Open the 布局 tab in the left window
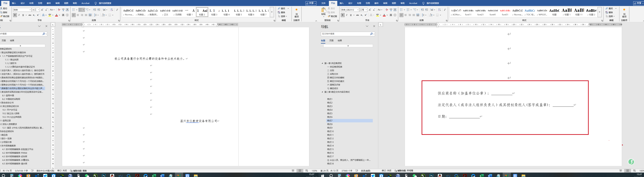644x177 pixels. click(x=31, y=3)
